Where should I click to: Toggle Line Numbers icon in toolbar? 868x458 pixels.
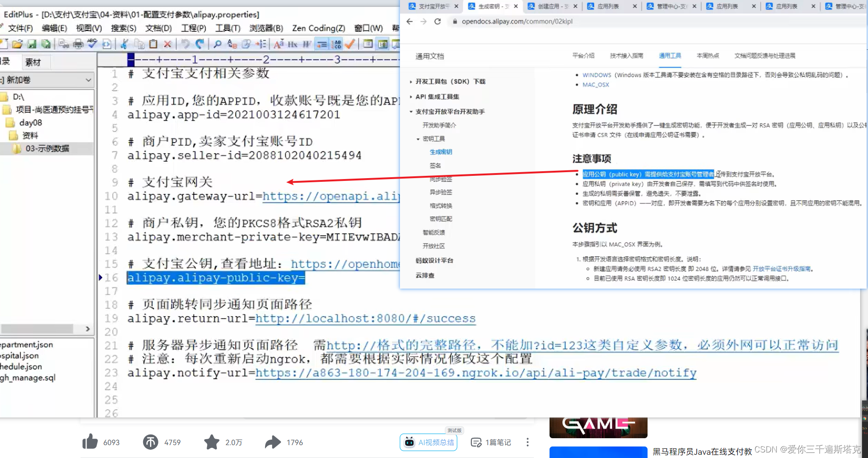[336, 44]
